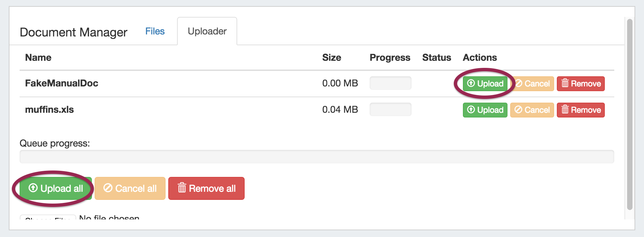Screen dimensions: 644x237
Task: Upload the FakeManualDoc file
Action: pos(485,83)
